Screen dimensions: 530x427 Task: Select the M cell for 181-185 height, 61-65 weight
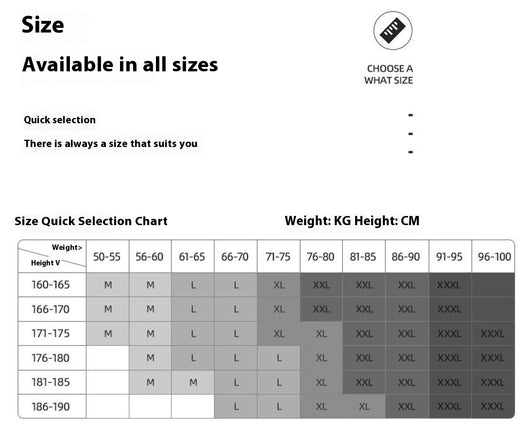[193, 382]
